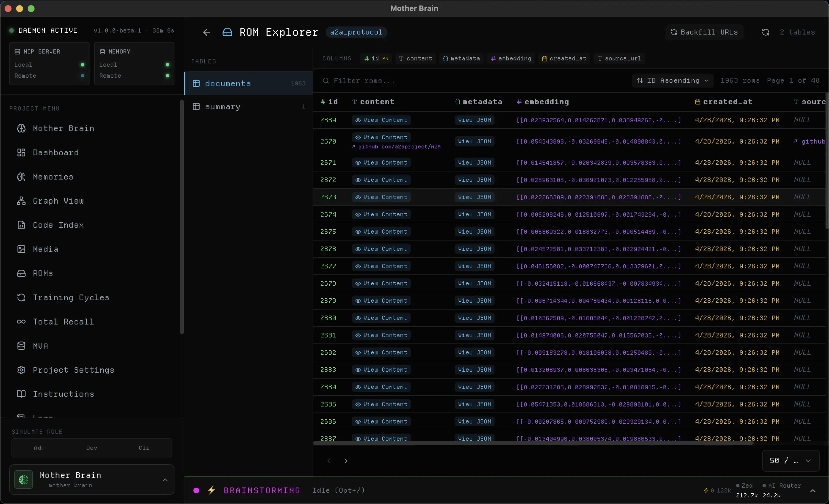829x504 pixels.
Task: Open Training Cycles from project menu
Action: pyautogui.click(x=63, y=297)
